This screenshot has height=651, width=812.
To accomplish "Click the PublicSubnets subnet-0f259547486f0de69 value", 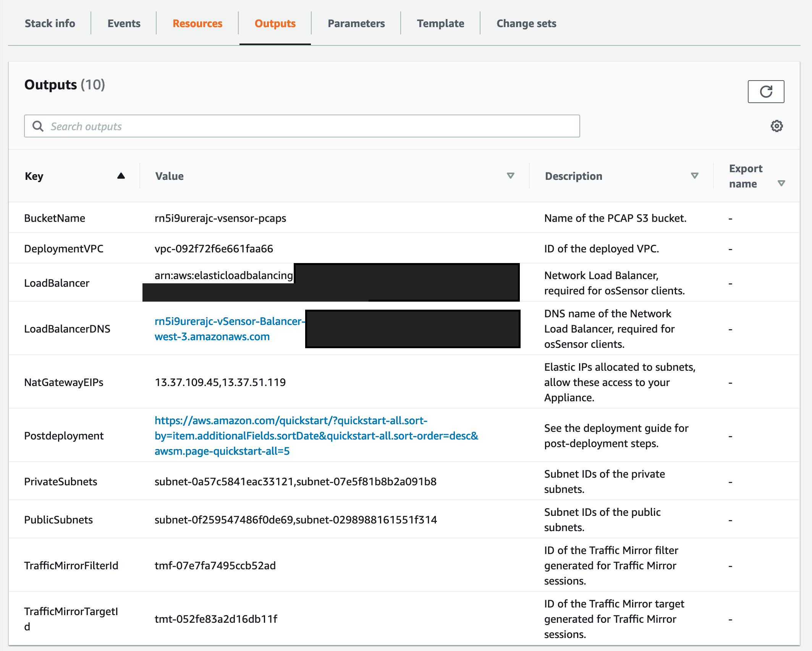I will coord(296,520).
